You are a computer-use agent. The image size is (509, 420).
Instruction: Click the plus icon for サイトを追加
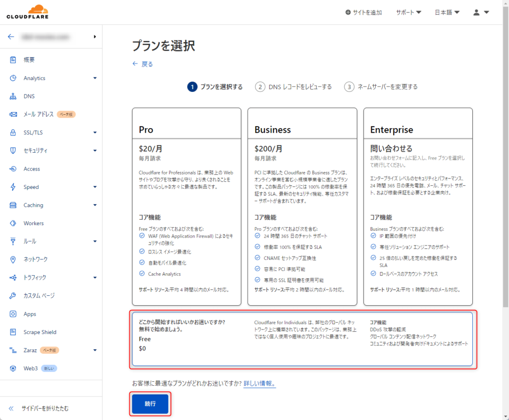[348, 12]
